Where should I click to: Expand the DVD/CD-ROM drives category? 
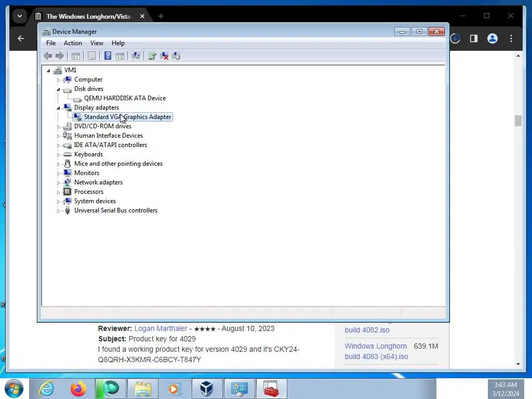click(58, 127)
